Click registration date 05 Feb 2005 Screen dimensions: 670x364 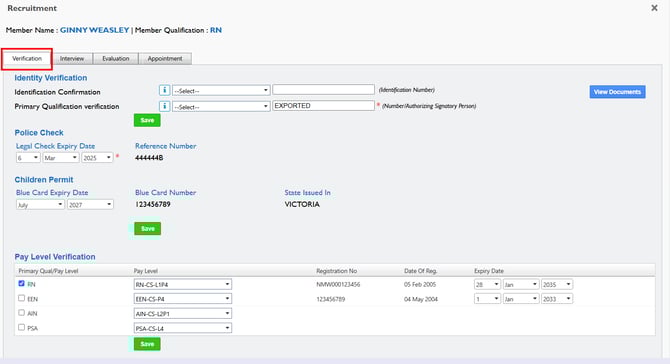coord(420,284)
